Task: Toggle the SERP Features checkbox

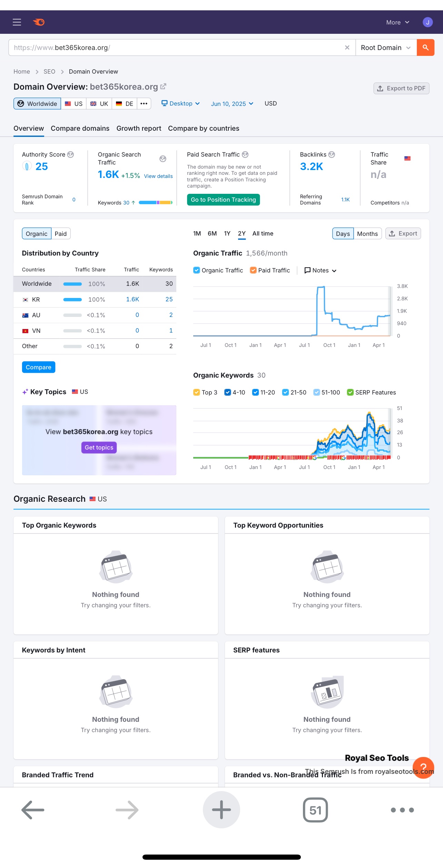Action: [350, 392]
